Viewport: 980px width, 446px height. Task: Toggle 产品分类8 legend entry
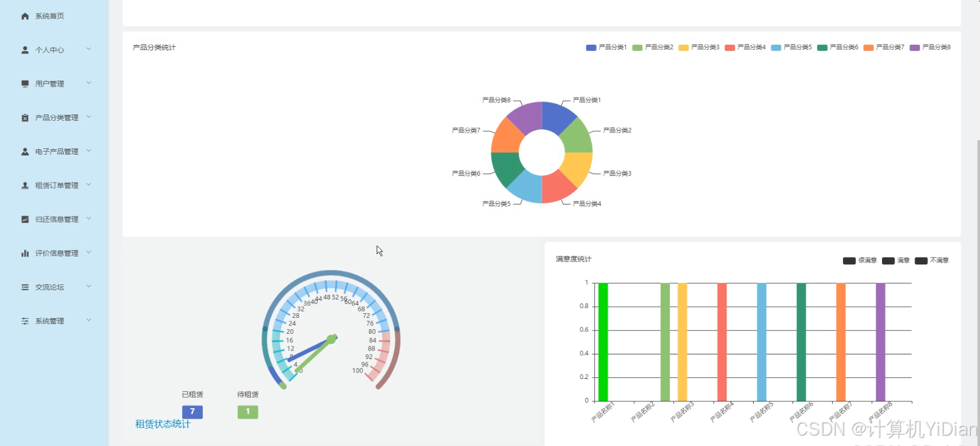930,48
